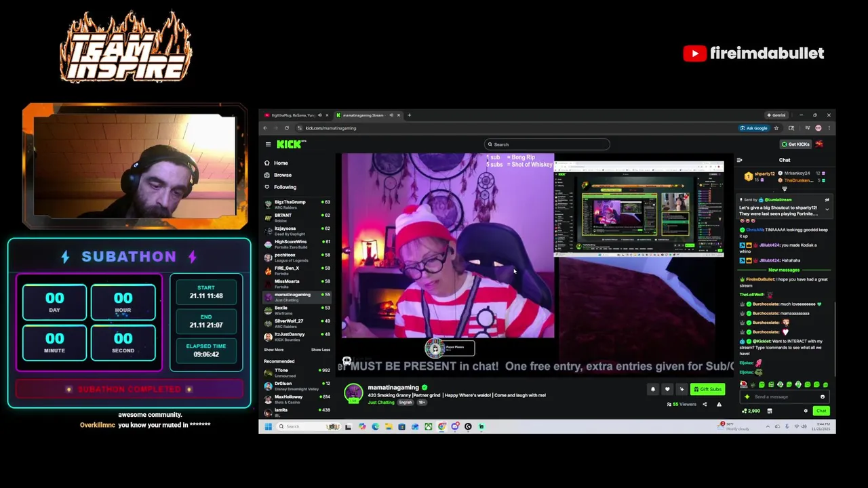868x488 pixels.
Task: Open Boxlie channel in the sidebar
Action: click(x=297, y=310)
